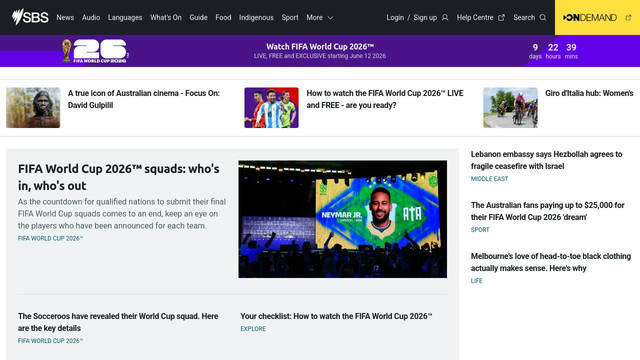This screenshot has width=640, height=360.
Task: Click the SPORT category tag
Action: click(480, 230)
